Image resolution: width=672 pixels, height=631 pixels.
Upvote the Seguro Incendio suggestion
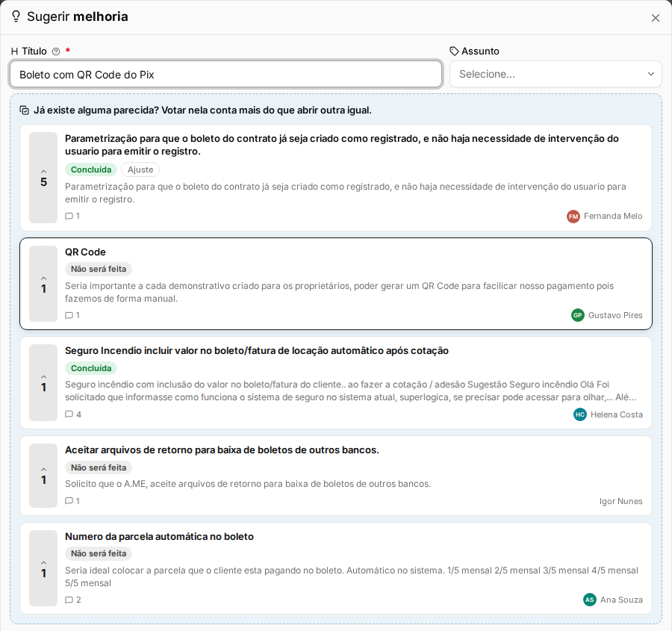point(43,383)
